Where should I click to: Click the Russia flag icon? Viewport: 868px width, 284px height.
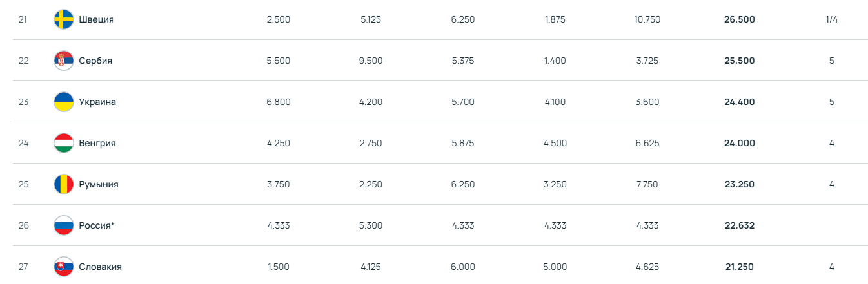[x=64, y=225]
